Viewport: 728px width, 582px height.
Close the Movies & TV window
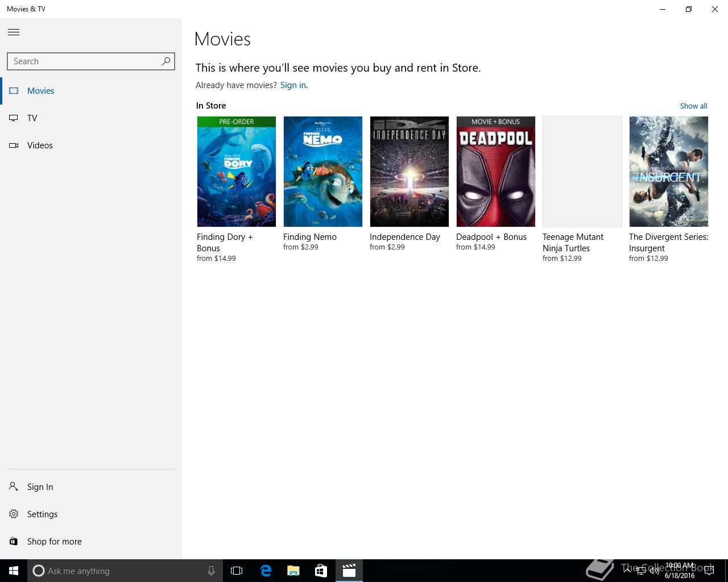[x=715, y=9]
